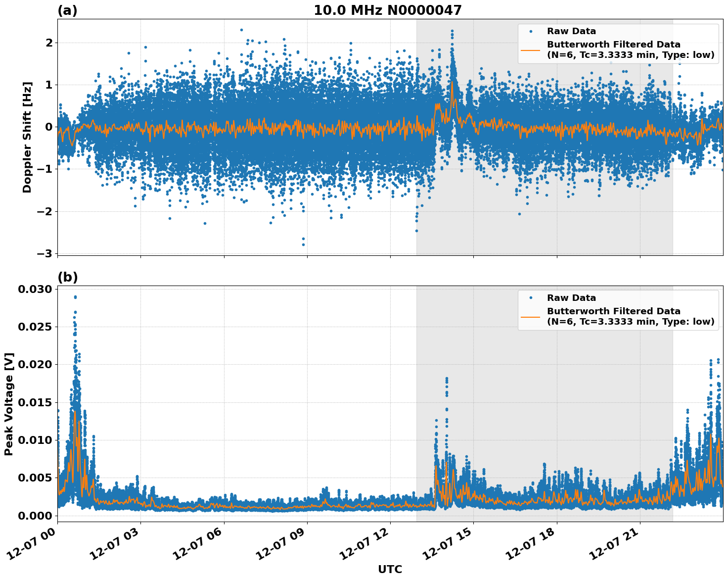Click the 0.029 V peak voltage point
This screenshot has height=580, width=728.
click(x=75, y=296)
